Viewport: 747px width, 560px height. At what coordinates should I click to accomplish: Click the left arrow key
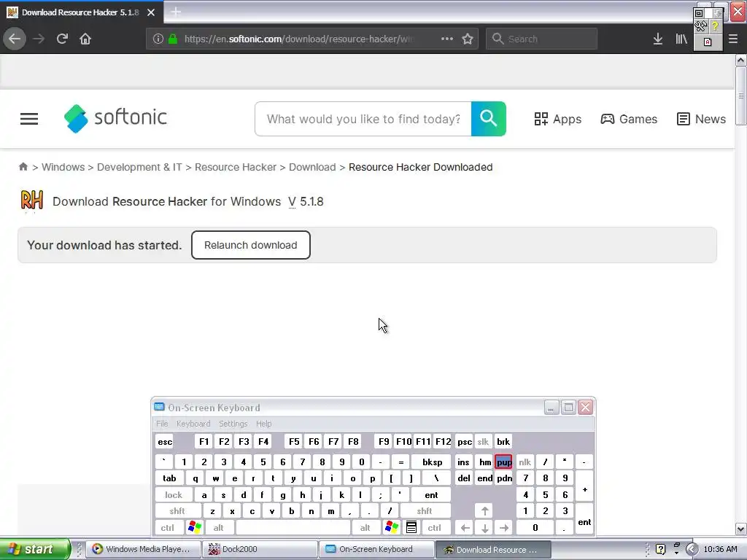click(x=465, y=528)
